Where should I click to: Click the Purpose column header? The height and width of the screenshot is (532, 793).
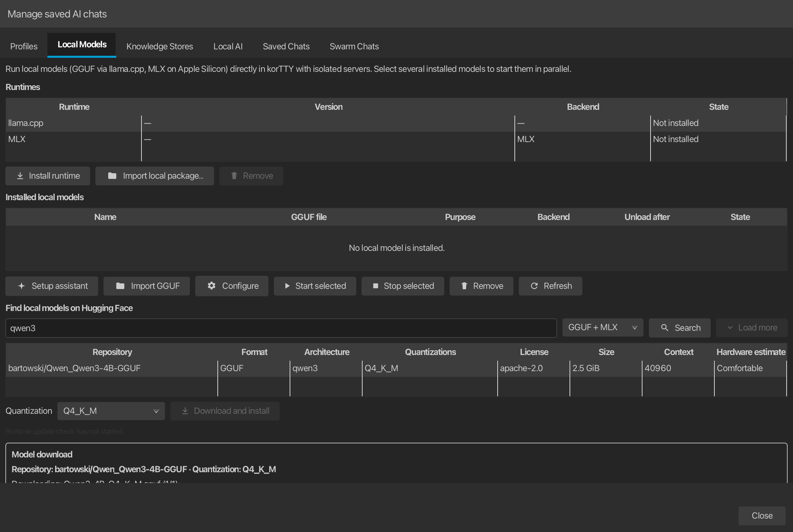(x=460, y=217)
